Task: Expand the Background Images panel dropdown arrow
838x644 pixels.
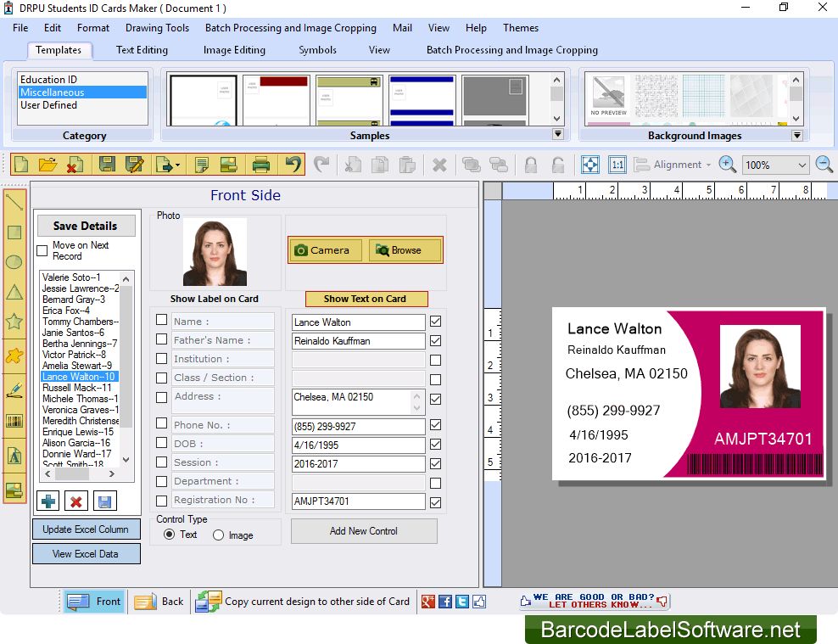Action: (796, 135)
